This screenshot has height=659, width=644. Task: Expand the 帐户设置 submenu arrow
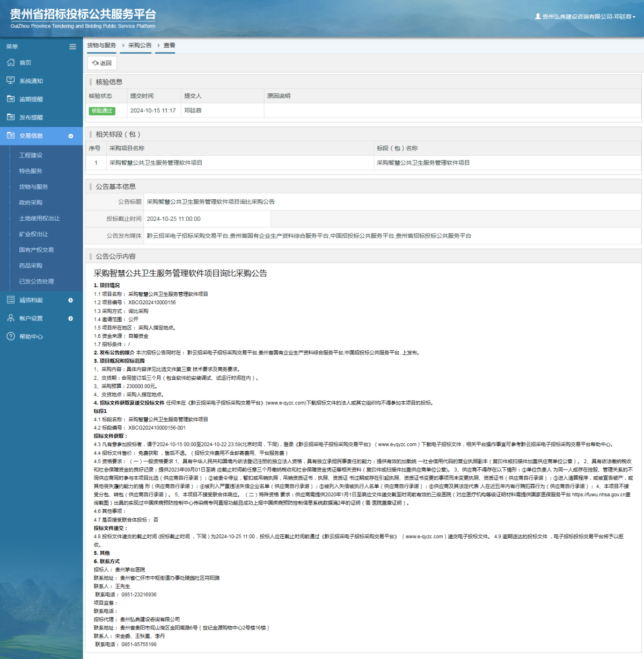click(x=71, y=318)
